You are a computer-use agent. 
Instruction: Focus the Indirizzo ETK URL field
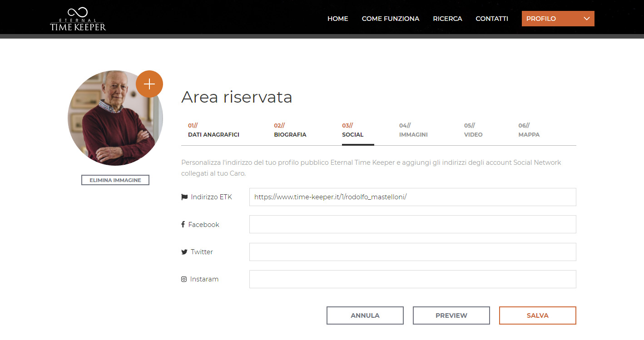412,197
